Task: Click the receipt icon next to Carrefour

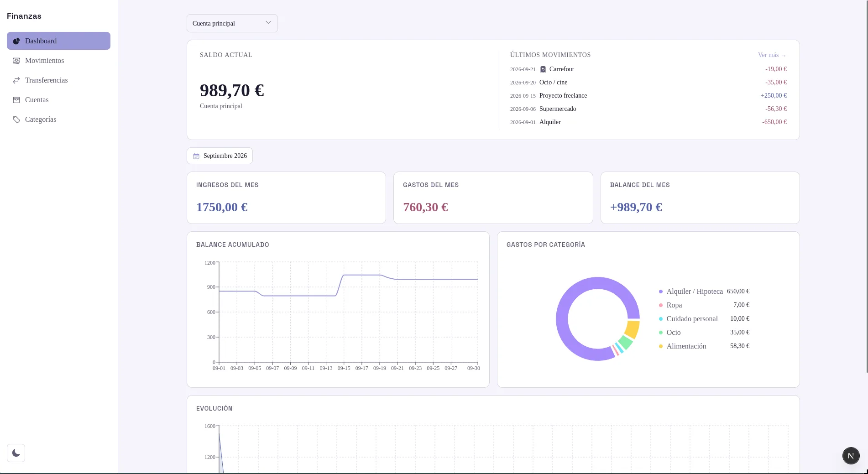Action: click(543, 69)
